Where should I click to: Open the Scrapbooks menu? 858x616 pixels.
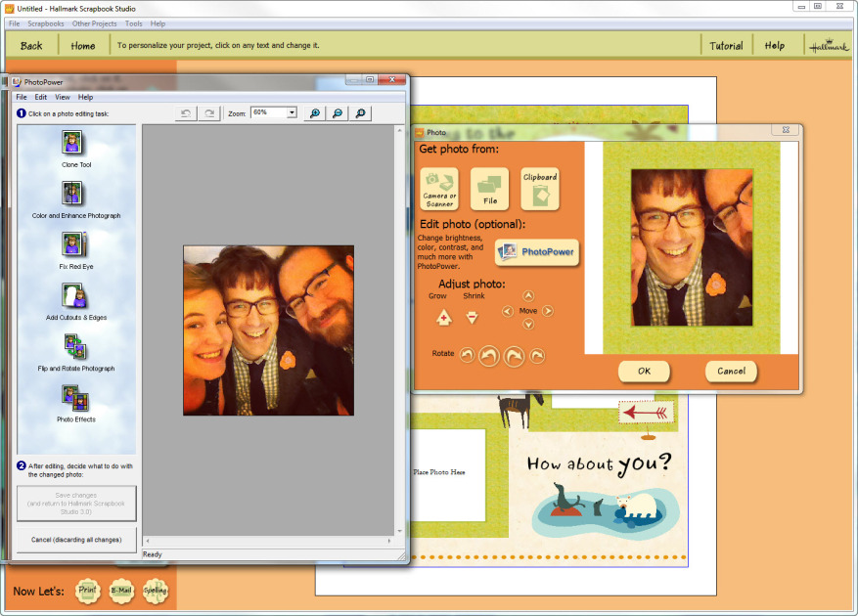45,23
